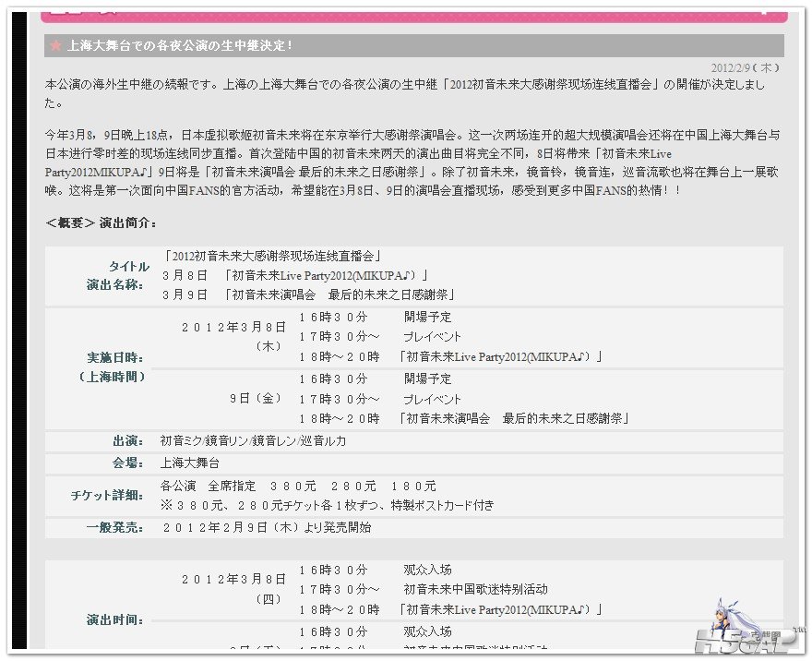Click the 会場: label
Viewport: 812px width, 661px height.
[x=128, y=463]
